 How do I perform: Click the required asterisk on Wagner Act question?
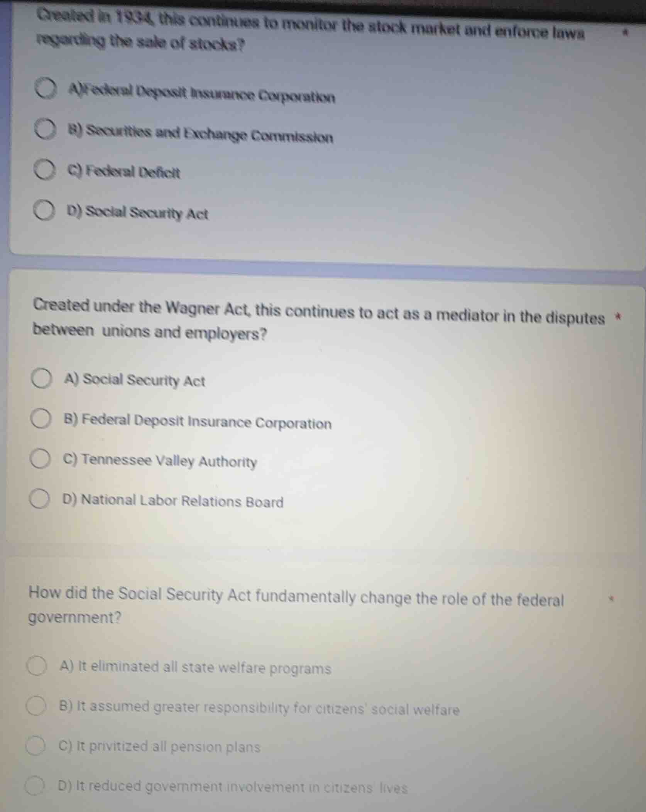click(x=618, y=317)
